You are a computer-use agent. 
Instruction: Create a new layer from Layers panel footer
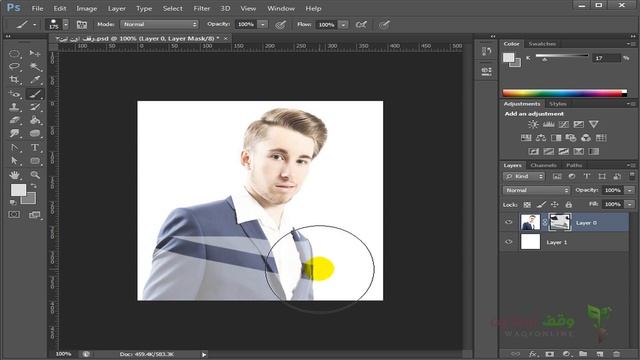tap(600, 354)
